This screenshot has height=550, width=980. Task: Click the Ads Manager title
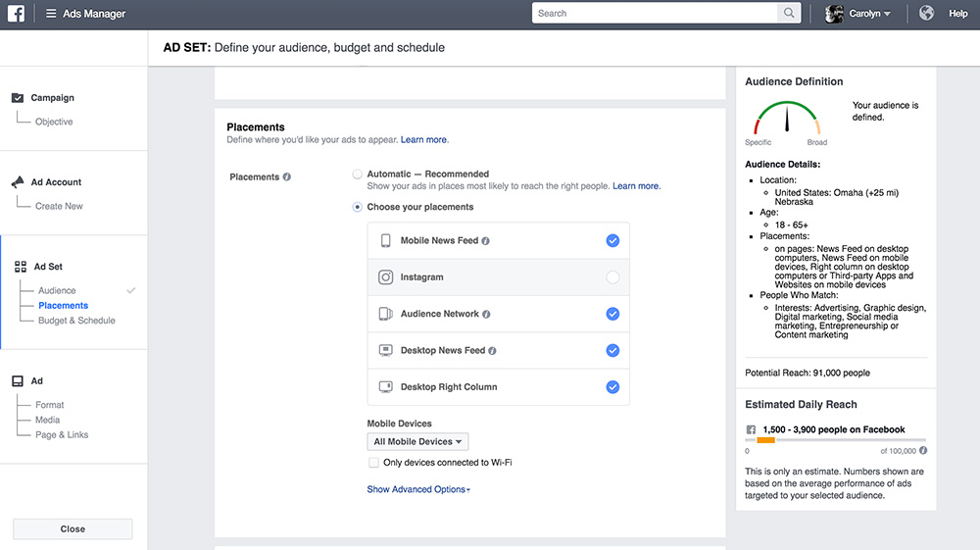(x=94, y=13)
